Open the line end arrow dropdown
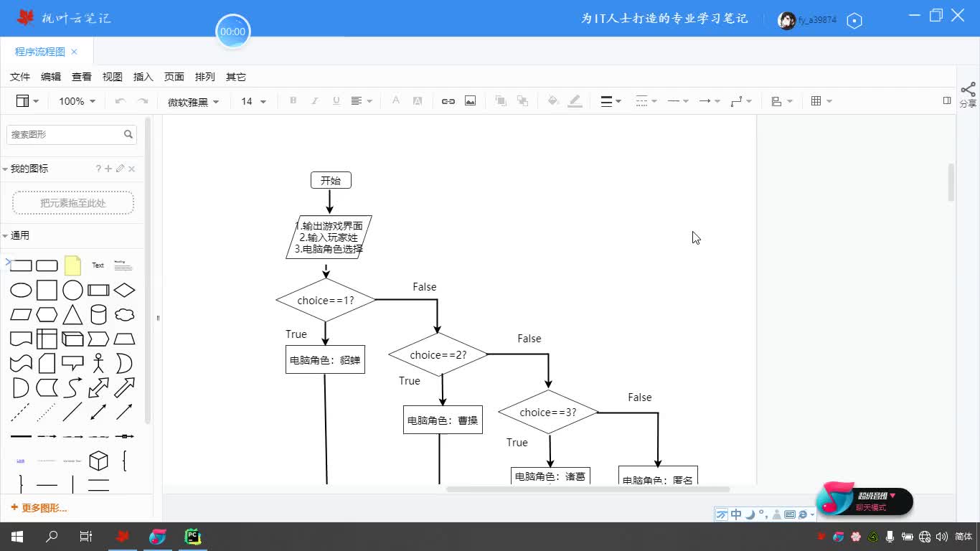 click(x=710, y=101)
